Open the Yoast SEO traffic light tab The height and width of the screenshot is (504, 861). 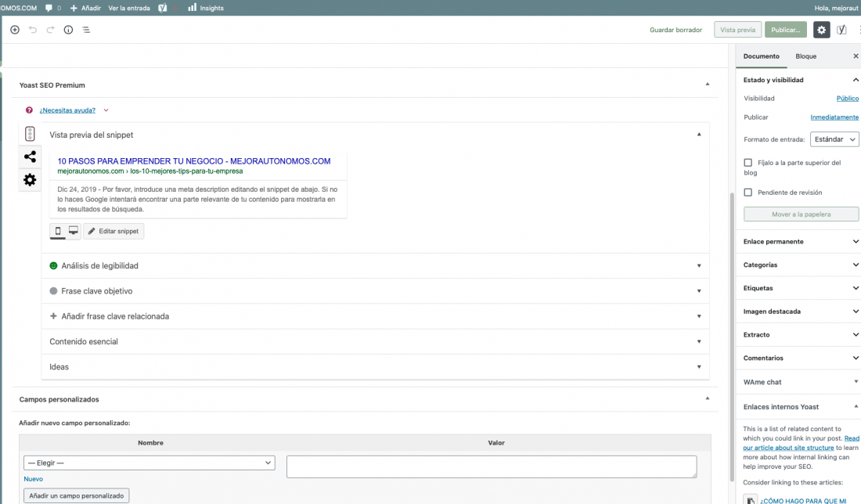coord(30,134)
